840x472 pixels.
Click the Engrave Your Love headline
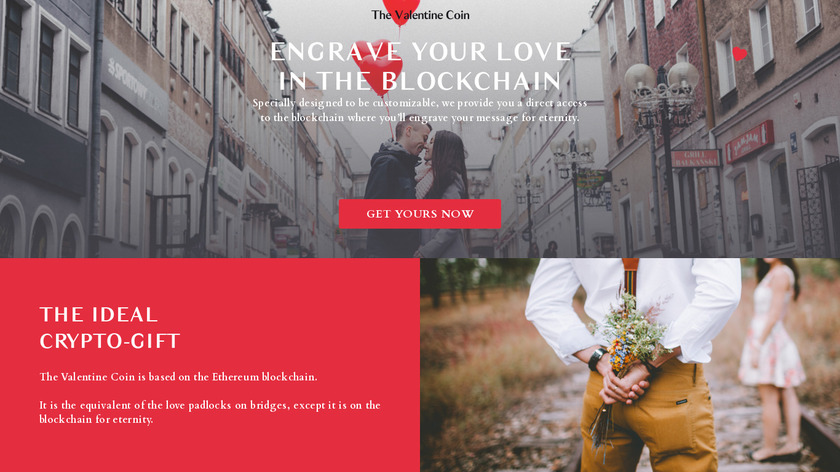(x=421, y=66)
